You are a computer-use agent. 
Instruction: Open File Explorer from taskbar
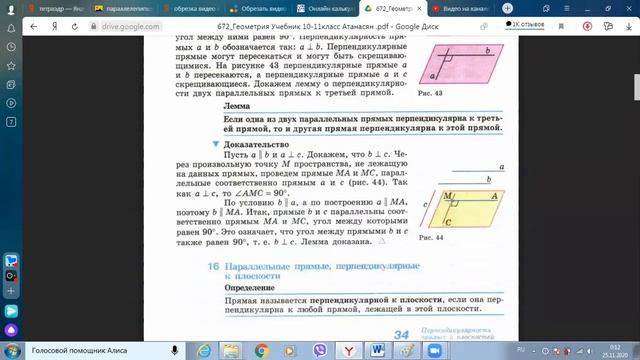[231, 351]
